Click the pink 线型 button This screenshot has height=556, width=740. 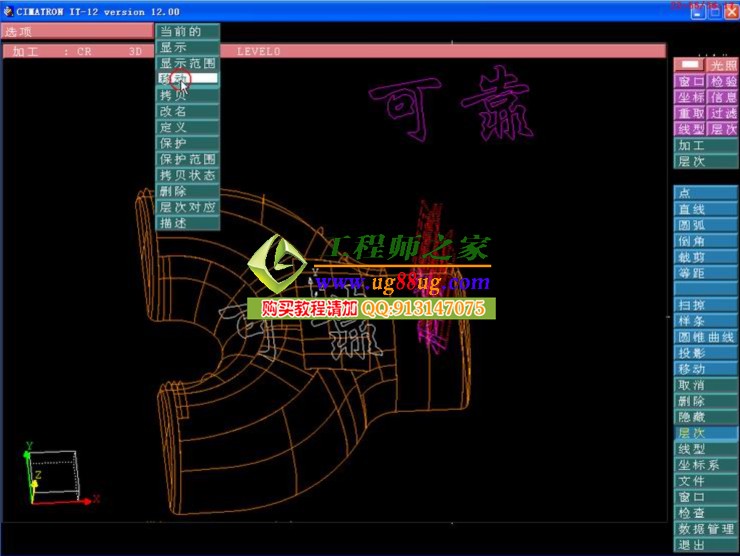click(x=690, y=129)
